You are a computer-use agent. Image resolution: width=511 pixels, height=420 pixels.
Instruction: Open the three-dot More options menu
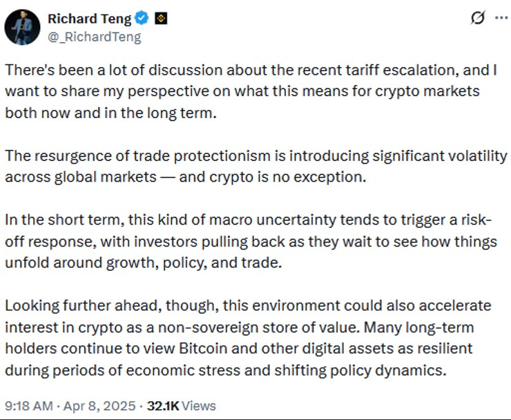pyautogui.click(x=501, y=18)
